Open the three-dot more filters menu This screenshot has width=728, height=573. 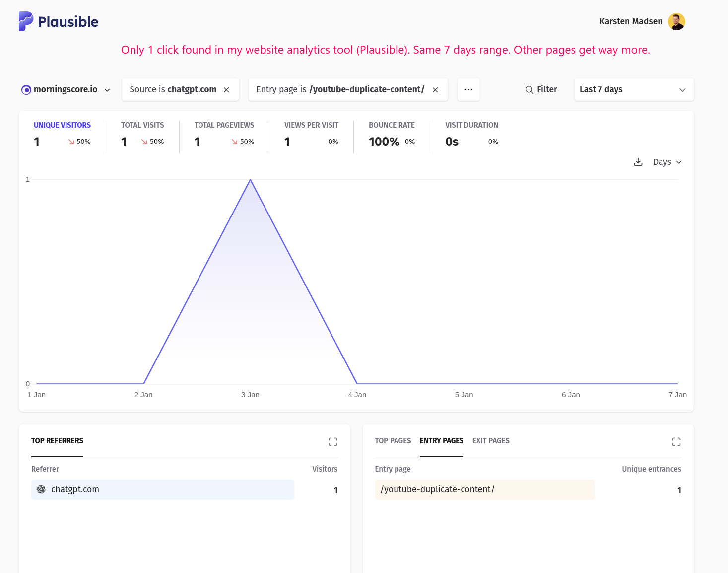468,90
